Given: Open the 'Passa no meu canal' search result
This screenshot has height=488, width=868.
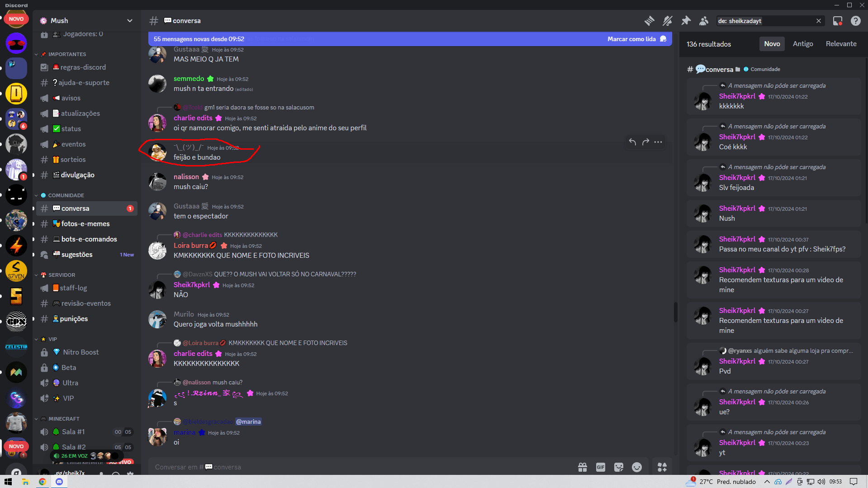Looking at the screenshot, I should pos(773,244).
